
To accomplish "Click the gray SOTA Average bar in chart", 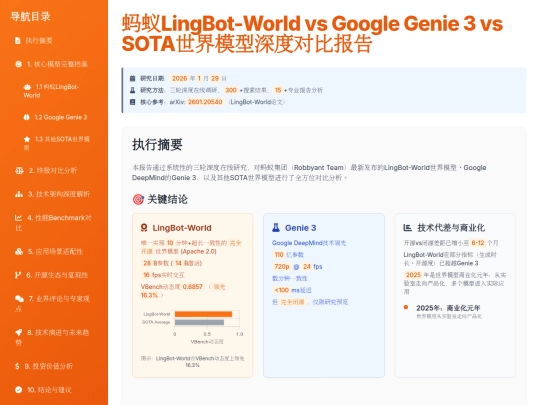I will (x=199, y=322).
